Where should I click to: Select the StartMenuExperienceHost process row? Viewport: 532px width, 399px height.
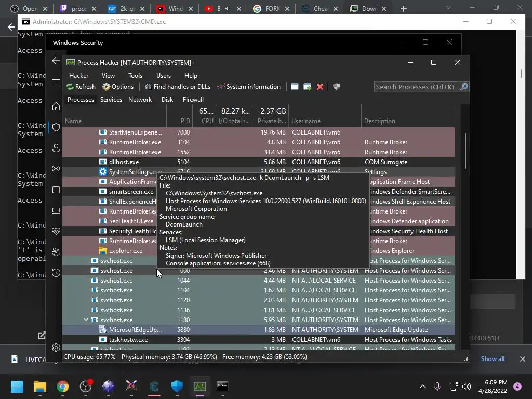259,132
